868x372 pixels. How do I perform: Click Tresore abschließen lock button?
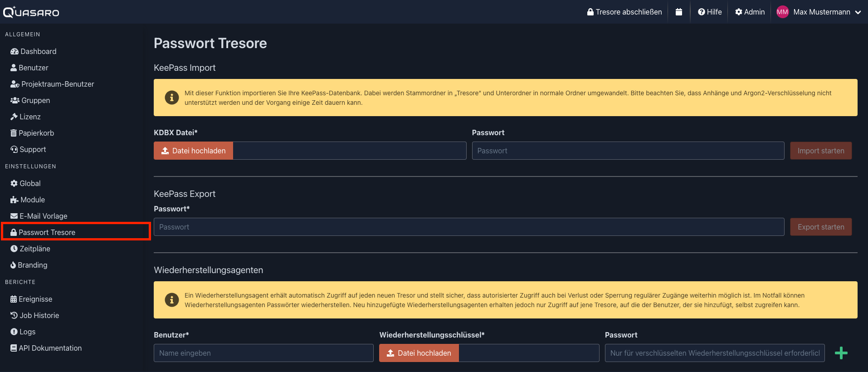point(624,12)
